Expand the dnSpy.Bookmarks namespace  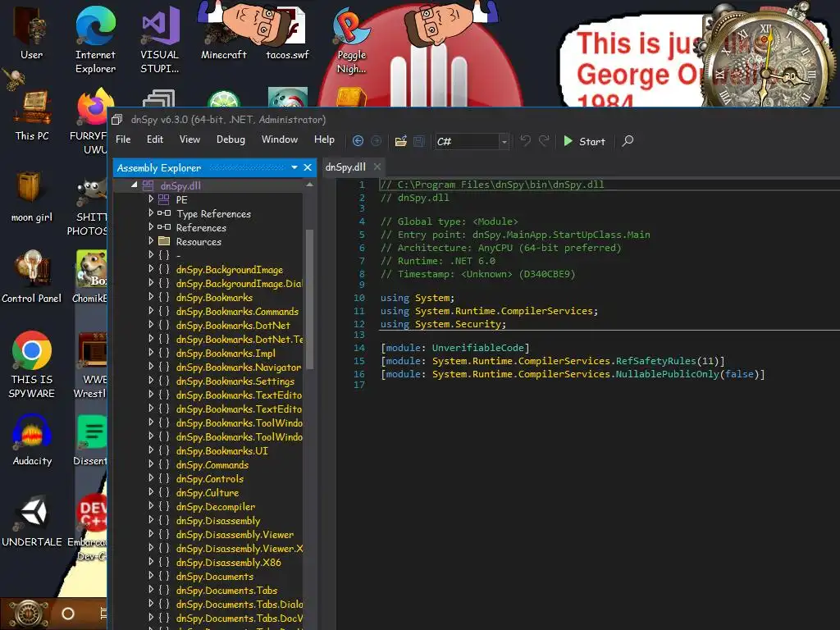tap(151, 297)
